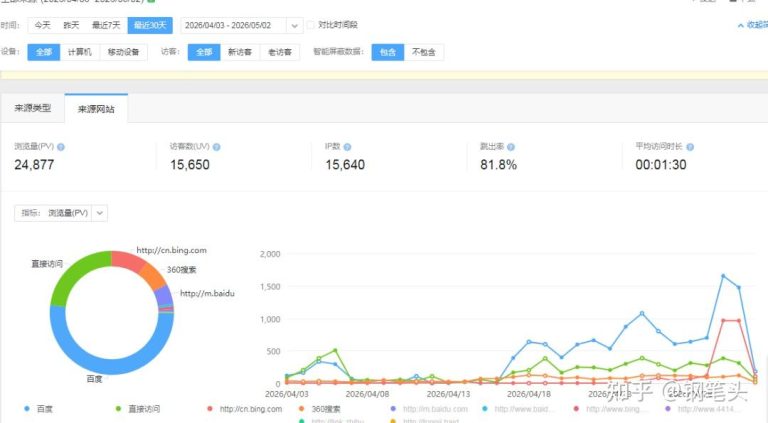Click the http://m.baidu donut label
This screenshot has height=423, width=768.
(x=207, y=293)
